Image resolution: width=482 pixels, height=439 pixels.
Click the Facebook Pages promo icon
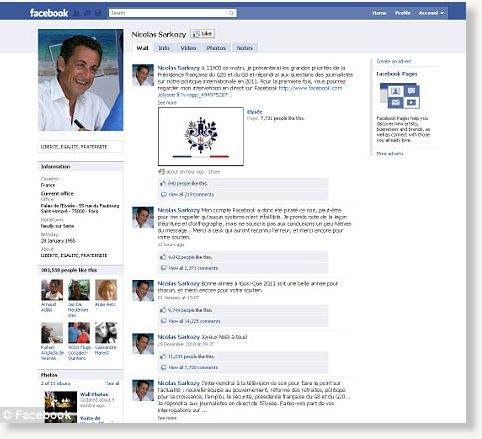pyautogui.click(x=400, y=96)
